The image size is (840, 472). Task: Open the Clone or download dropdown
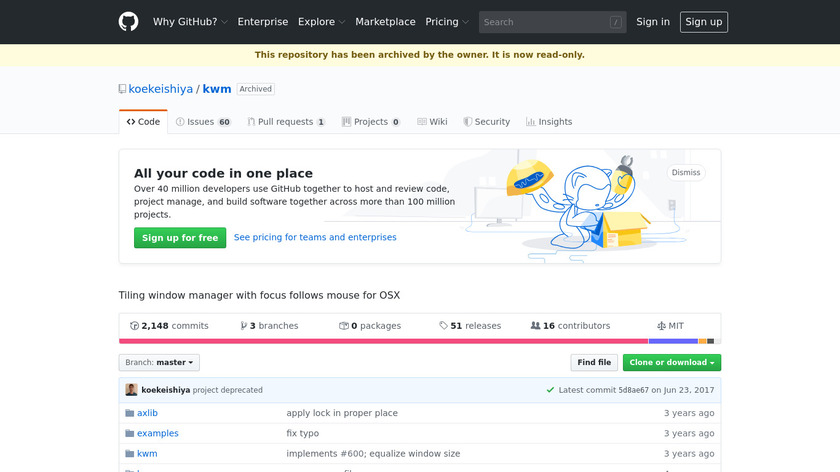pos(672,363)
